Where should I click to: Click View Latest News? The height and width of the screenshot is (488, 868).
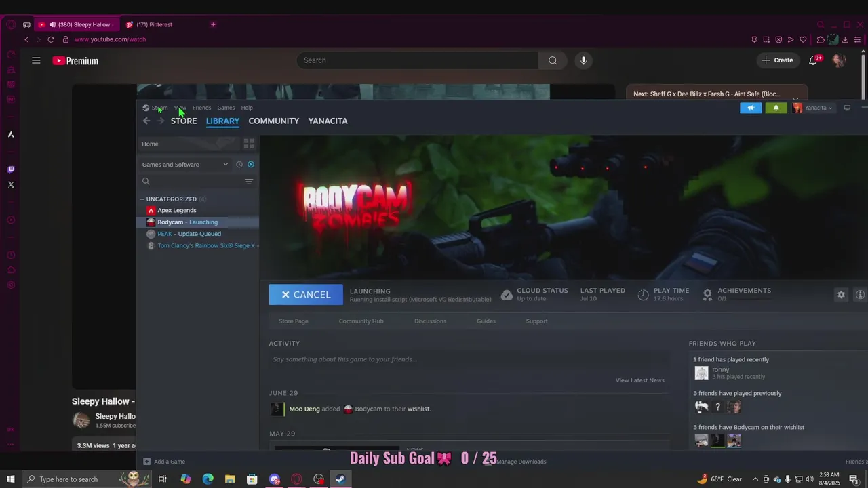(639, 380)
